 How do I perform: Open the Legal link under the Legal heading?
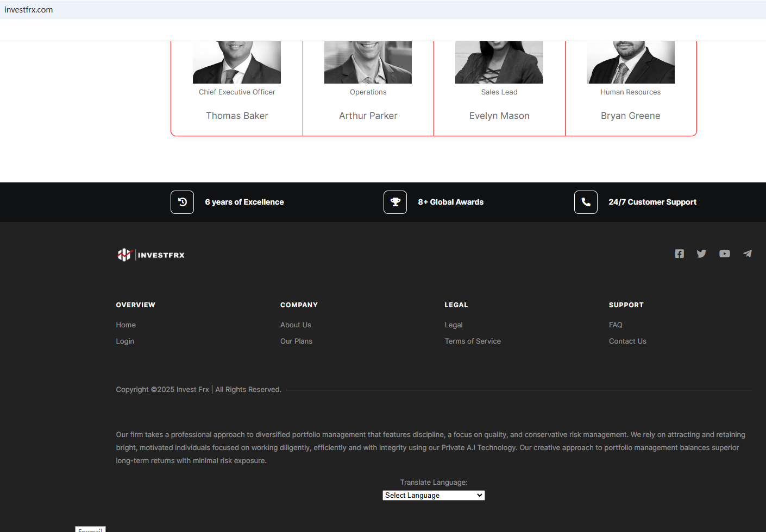pos(454,325)
